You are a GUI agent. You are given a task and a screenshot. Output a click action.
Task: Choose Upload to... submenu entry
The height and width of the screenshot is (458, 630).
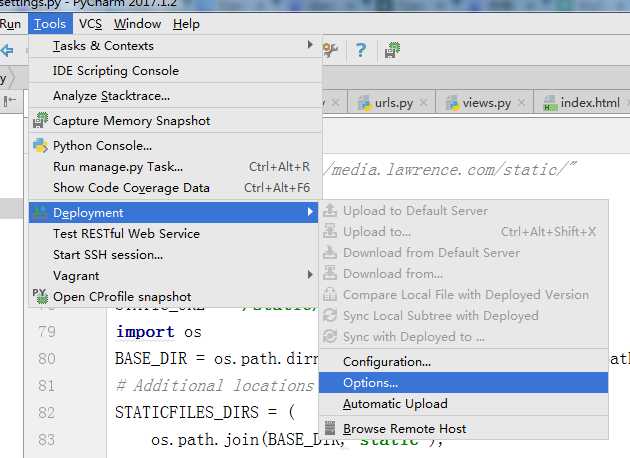point(464,232)
